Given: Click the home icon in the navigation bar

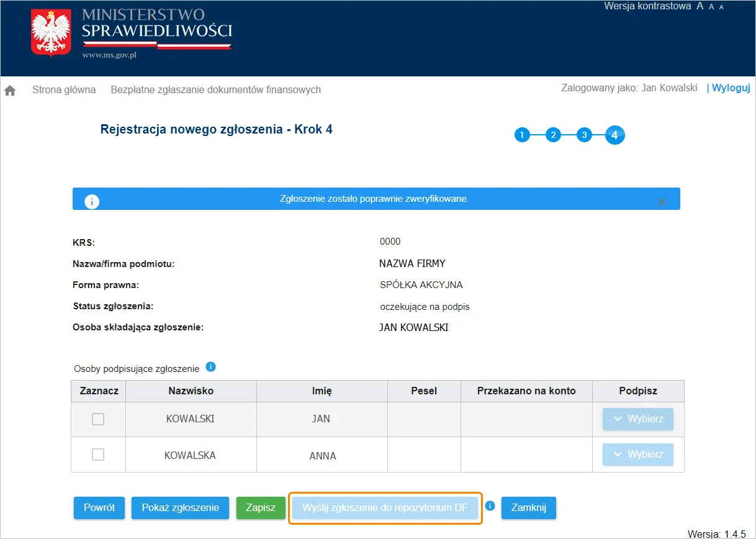Looking at the screenshot, I should pyautogui.click(x=9, y=89).
